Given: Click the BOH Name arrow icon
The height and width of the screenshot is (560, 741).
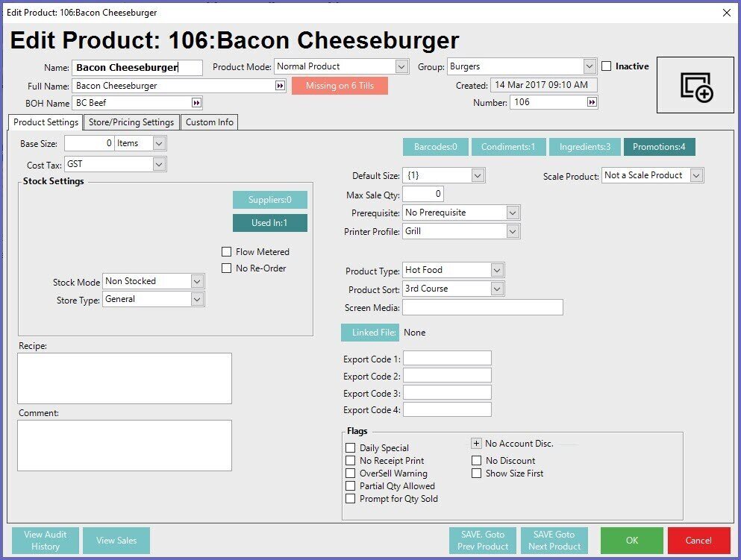Looking at the screenshot, I should point(197,103).
